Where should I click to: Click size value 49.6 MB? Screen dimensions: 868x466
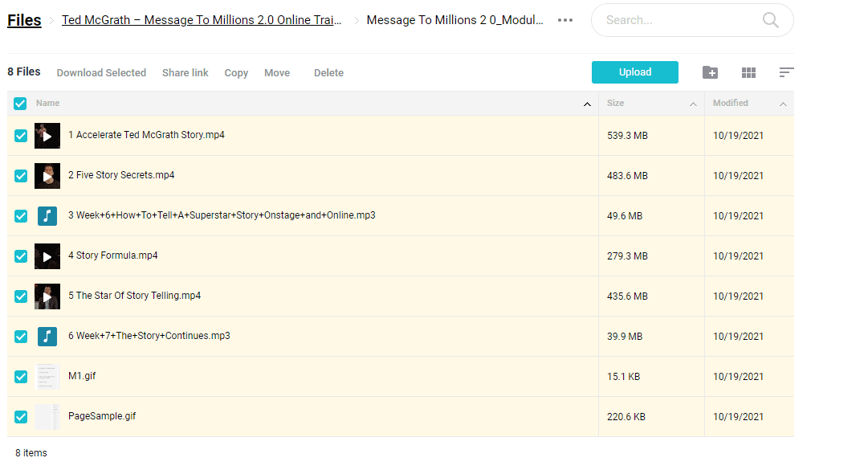(625, 216)
